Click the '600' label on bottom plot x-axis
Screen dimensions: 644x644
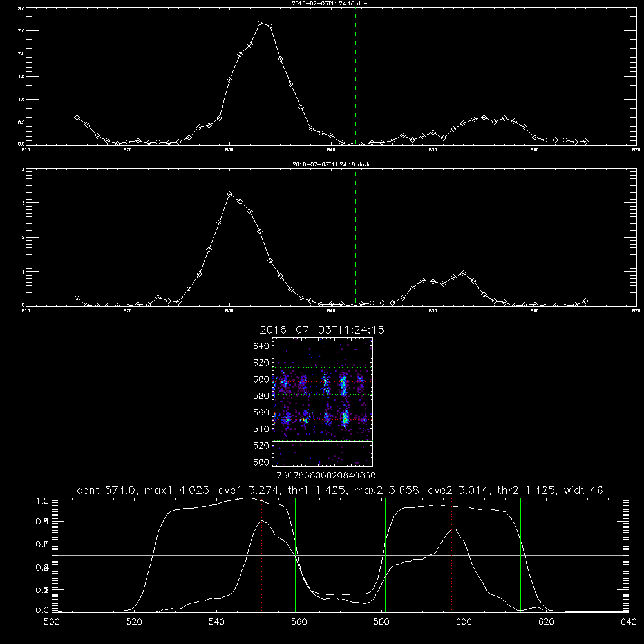(x=464, y=622)
